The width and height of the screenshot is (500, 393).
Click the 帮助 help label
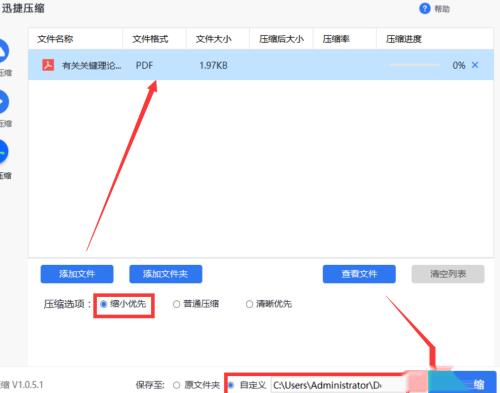tap(442, 9)
